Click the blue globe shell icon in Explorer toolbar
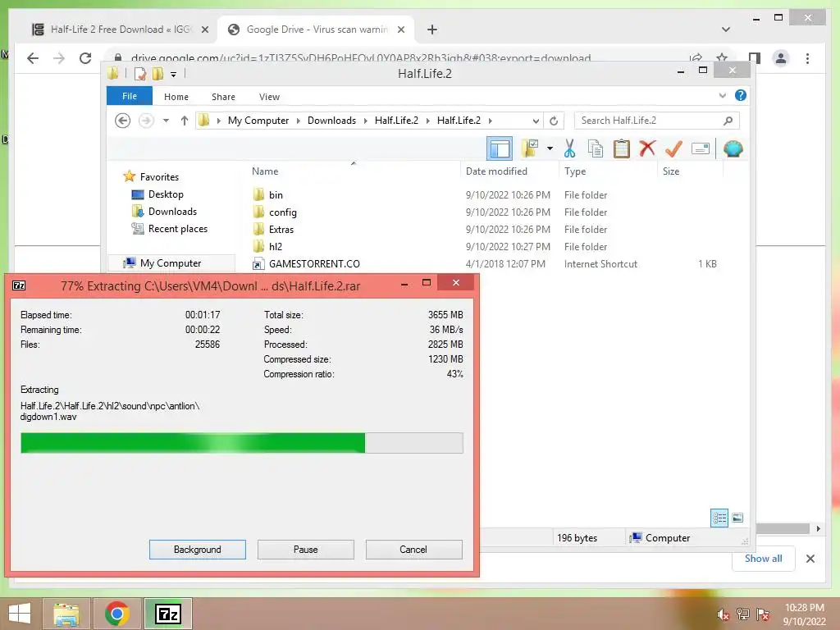This screenshot has width=840, height=630. pyautogui.click(x=733, y=149)
